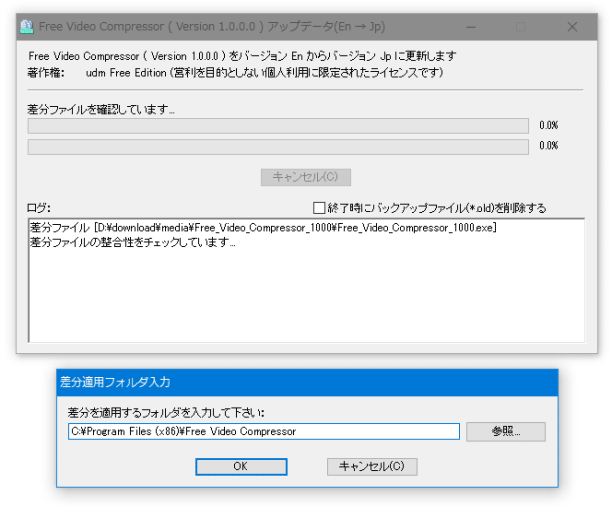The image size is (612, 507).
Task: Click the second progress bar
Action: 278,147
